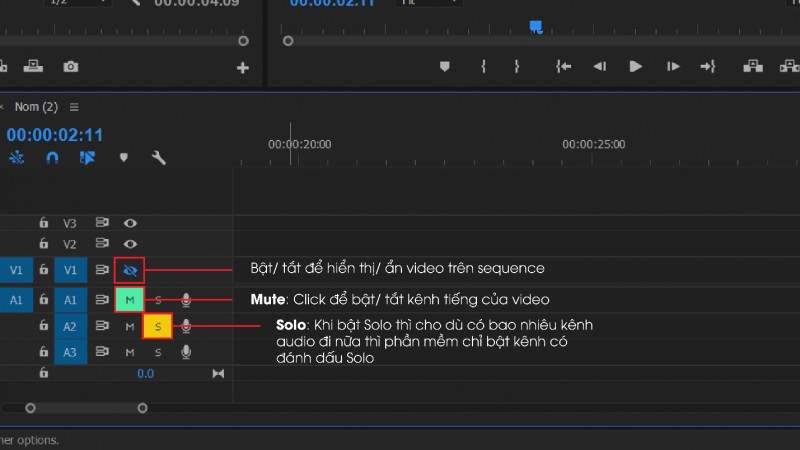800x450 pixels.
Task: Unmute track A1 with green M
Action: click(x=130, y=300)
